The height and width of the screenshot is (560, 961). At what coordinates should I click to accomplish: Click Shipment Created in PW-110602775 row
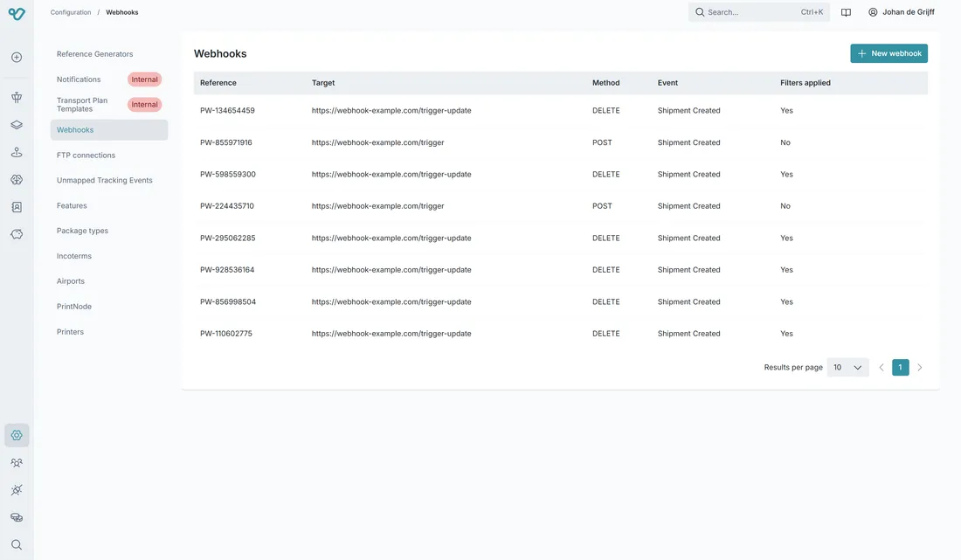pyautogui.click(x=689, y=334)
